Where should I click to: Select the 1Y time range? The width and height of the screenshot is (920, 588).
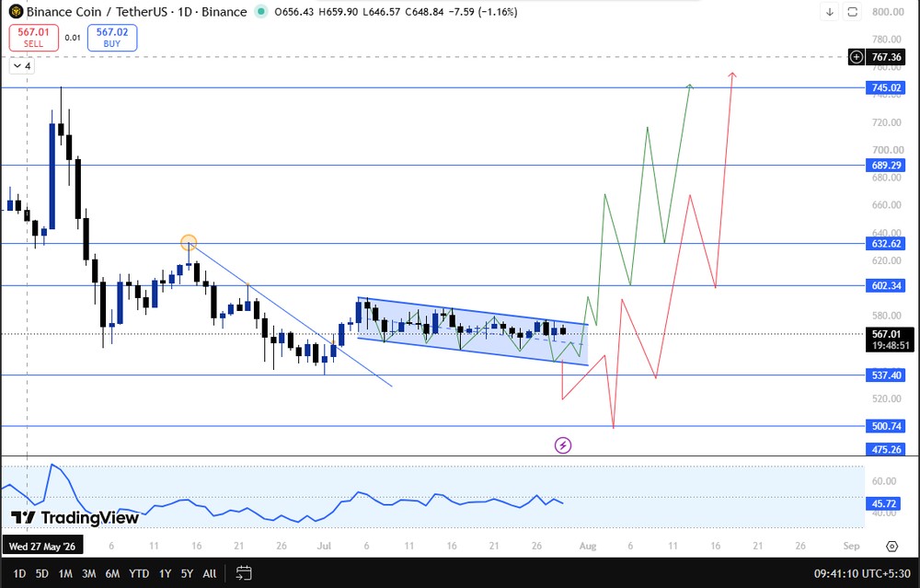(x=165, y=573)
